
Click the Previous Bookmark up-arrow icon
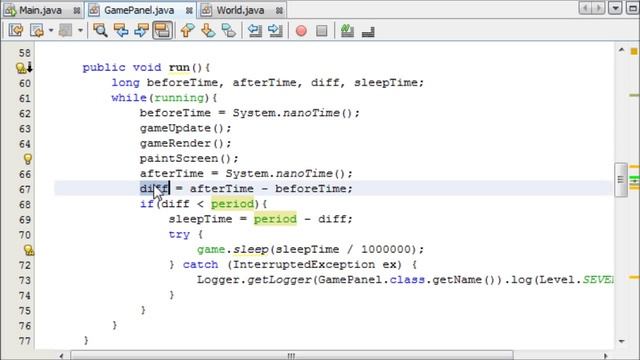click(187, 31)
